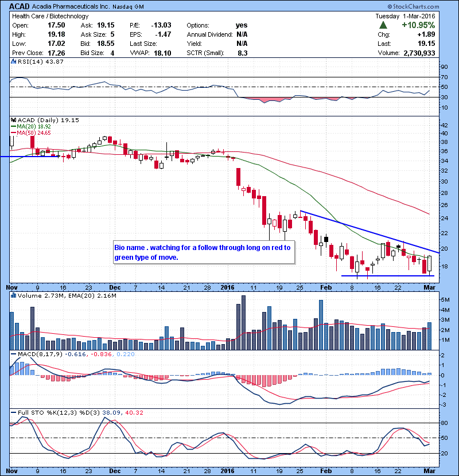The width and height of the screenshot is (459, 476).
Task: Click the date Tuesday 1-Mar-2016
Action: coord(405,16)
